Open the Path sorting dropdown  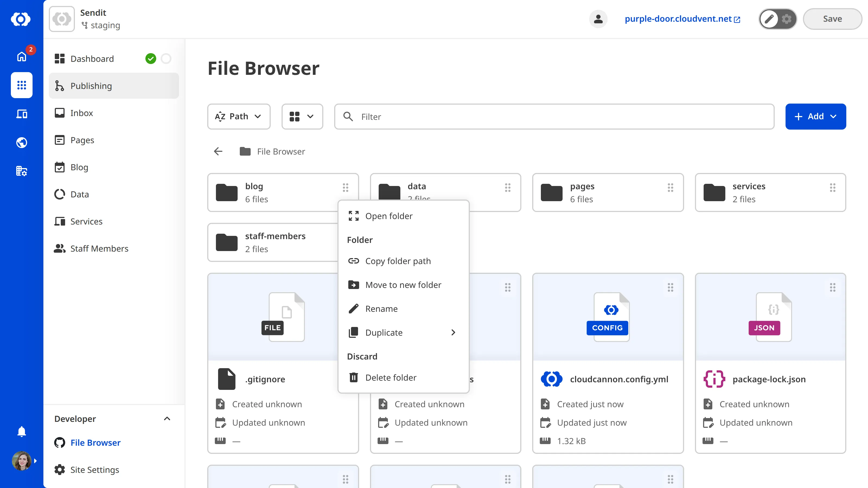click(239, 116)
